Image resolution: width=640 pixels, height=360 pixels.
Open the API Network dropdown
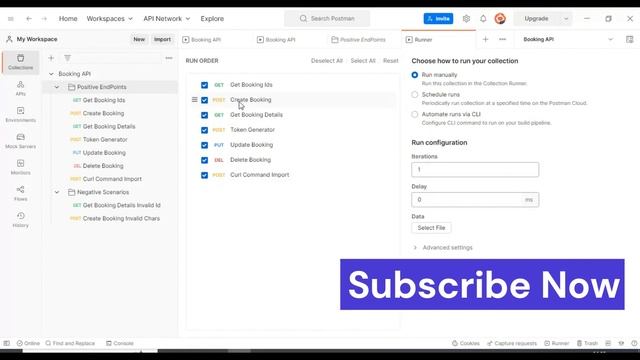(x=167, y=19)
